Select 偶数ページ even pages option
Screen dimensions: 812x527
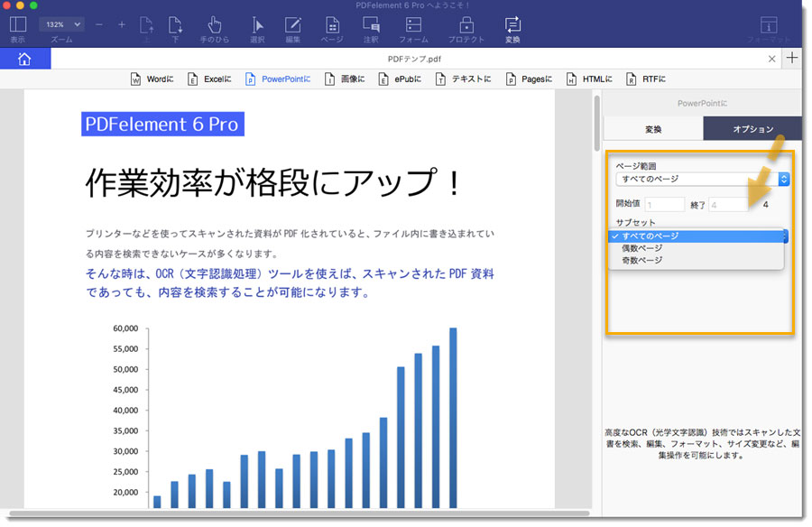[697, 248]
